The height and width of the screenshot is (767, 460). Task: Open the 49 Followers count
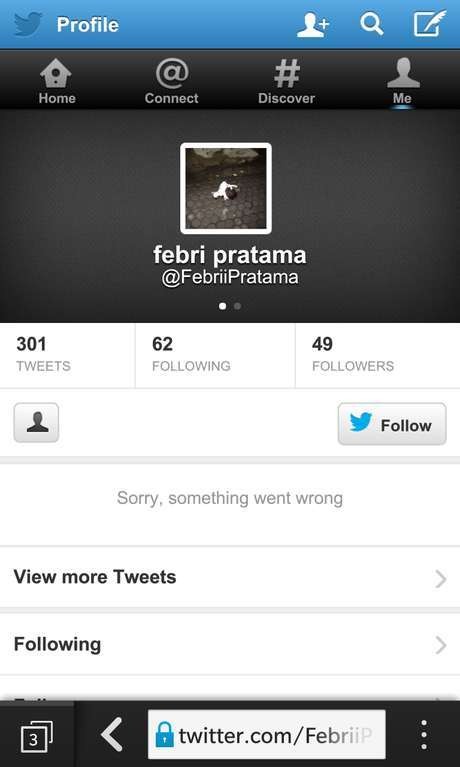pos(378,355)
